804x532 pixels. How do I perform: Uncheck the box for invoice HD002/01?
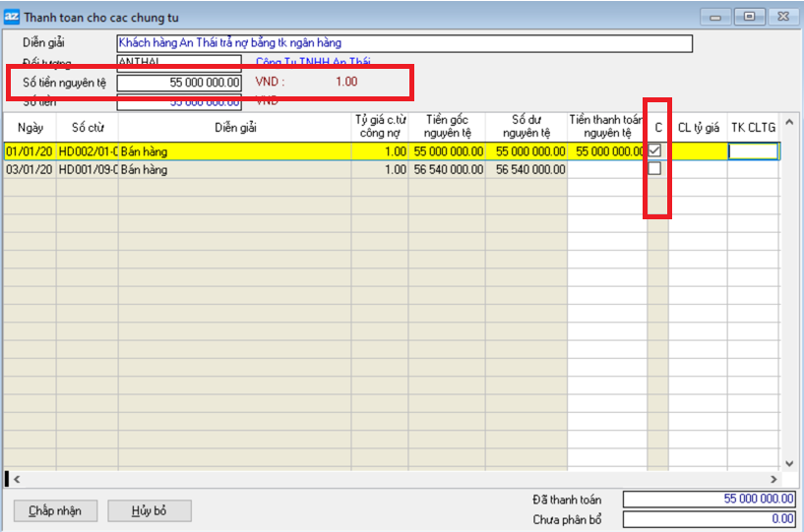point(654,150)
